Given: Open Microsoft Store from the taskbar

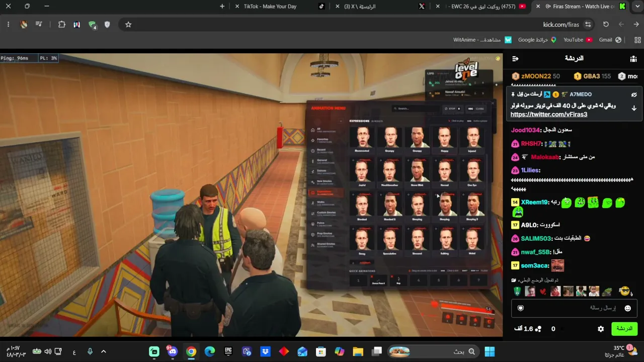Looking at the screenshot, I should click(320, 351).
